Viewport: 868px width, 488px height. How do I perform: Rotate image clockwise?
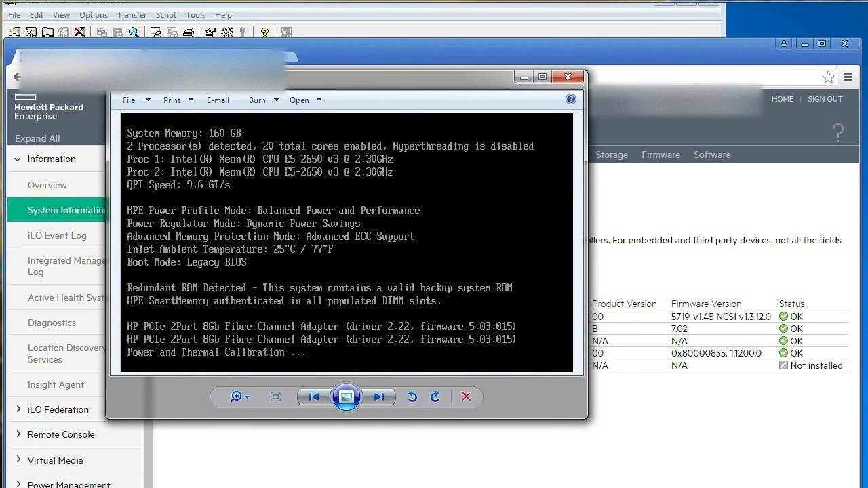[x=435, y=397]
